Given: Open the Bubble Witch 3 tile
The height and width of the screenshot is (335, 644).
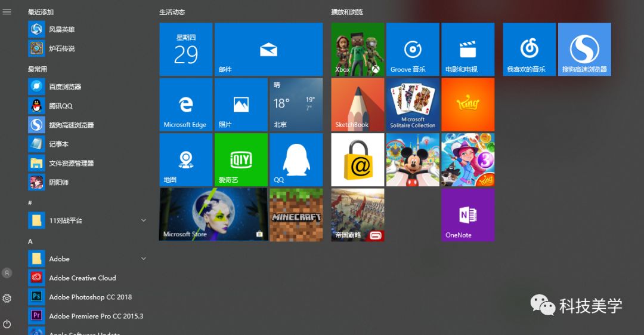Looking at the screenshot, I should 468,159.
